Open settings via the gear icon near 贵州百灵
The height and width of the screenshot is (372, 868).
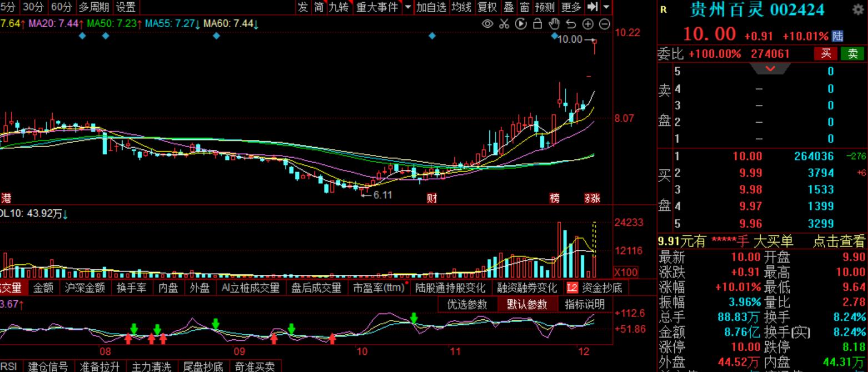click(857, 9)
